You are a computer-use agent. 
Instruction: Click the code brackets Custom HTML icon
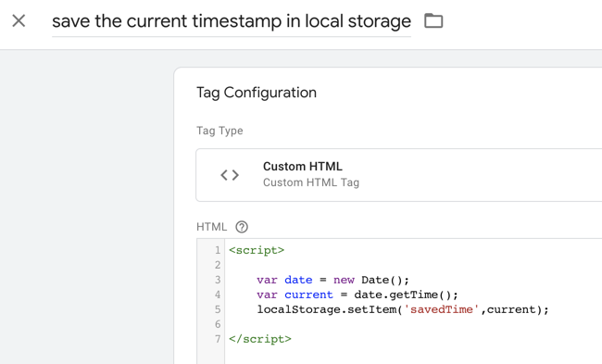click(x=230, y=175)
